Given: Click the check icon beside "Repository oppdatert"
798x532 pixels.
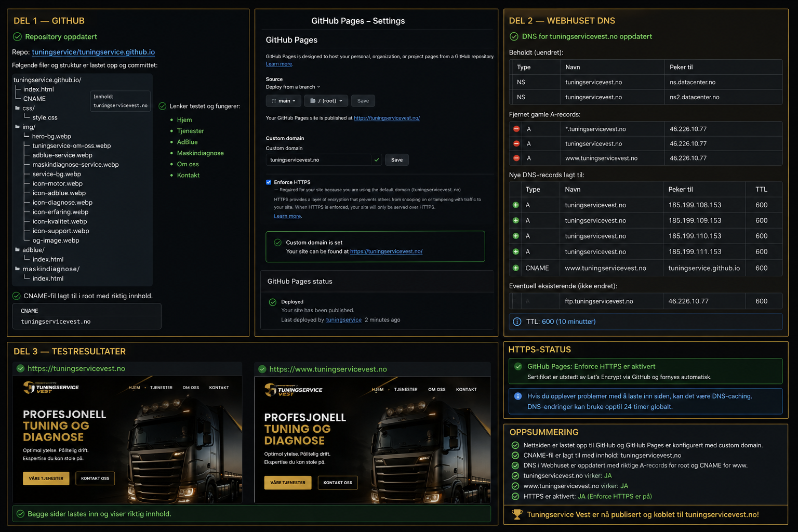Looking at the screenshot, I should tap(17, 37).
